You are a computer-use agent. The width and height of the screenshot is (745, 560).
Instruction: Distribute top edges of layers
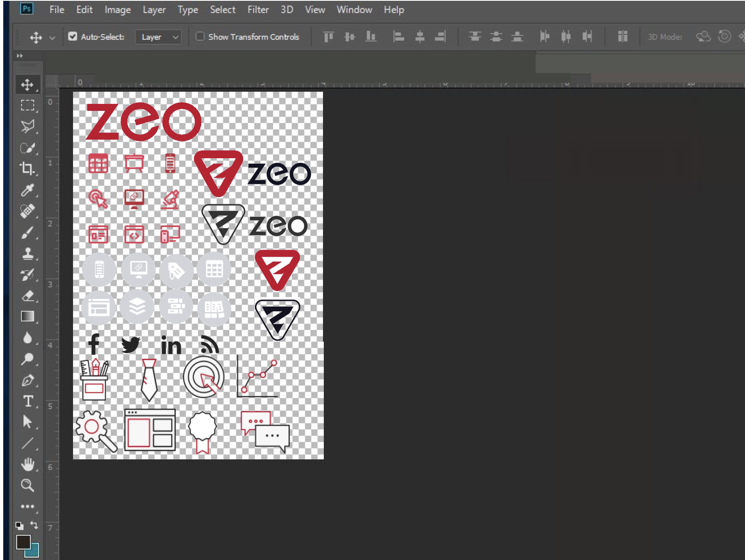click(475, 37)
